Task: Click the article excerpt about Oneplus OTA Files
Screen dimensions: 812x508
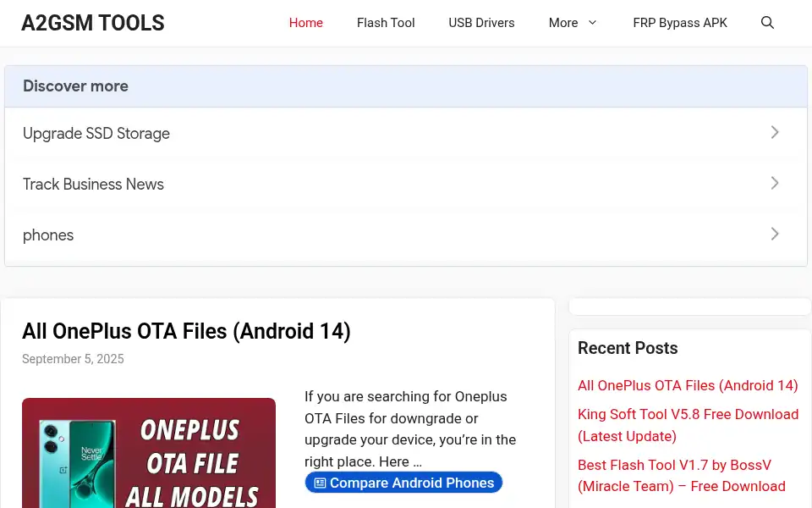Action: coord(410,428)
